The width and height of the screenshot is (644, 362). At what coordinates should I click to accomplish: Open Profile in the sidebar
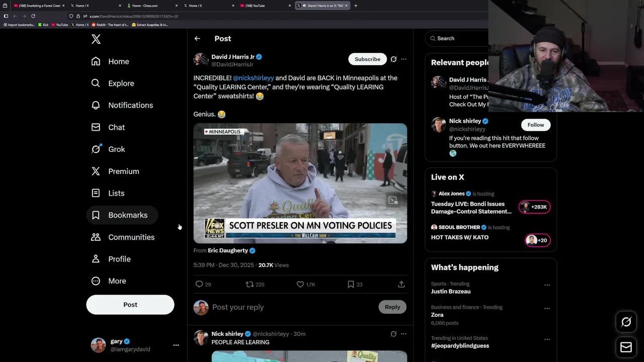tap(111, 259)
